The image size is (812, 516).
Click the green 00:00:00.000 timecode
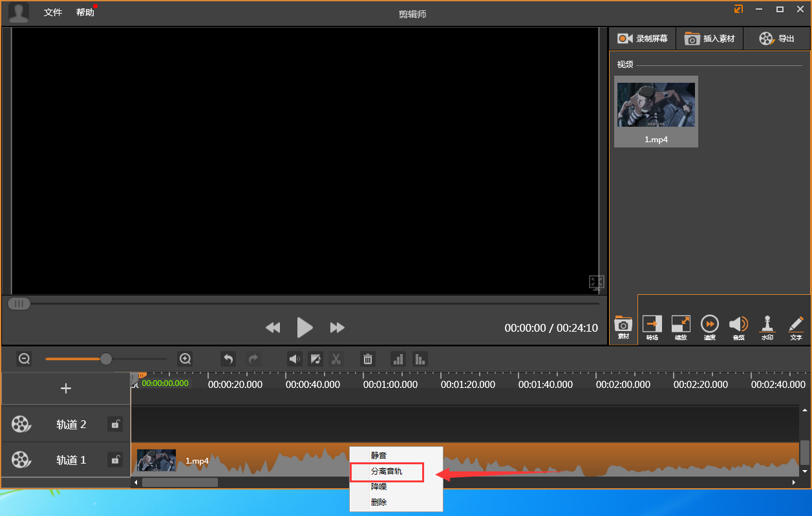(166, 383)
